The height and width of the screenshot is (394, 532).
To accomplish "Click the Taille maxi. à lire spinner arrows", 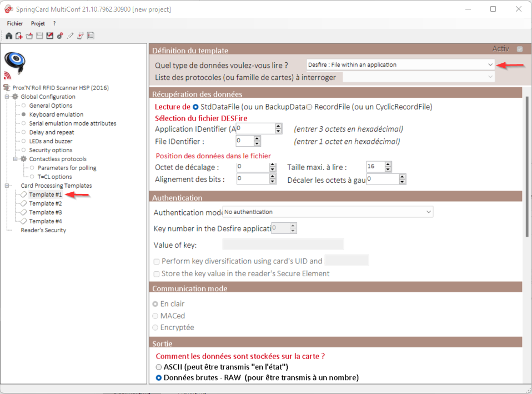I will (x=388, y=166).
